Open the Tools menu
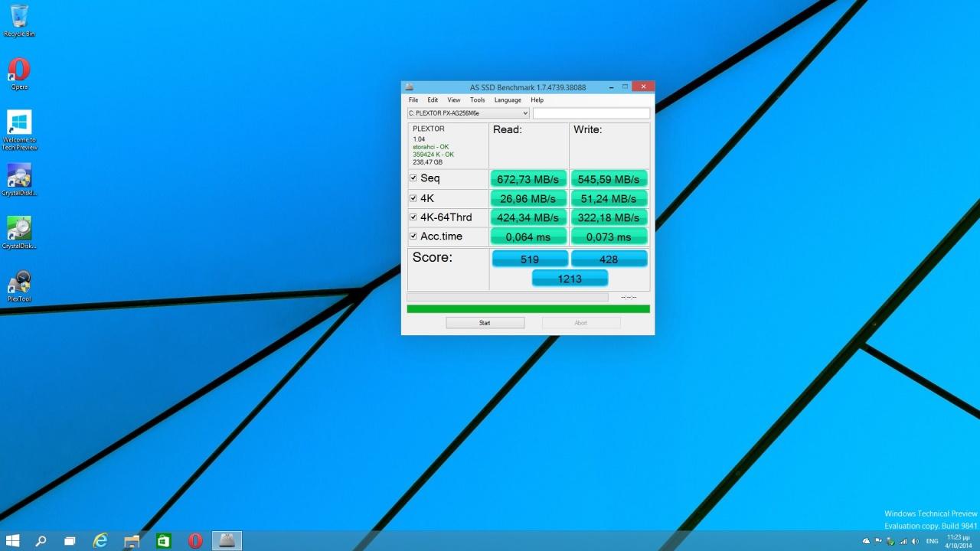This screenshot has height=551, width=980. coord(477,100)
